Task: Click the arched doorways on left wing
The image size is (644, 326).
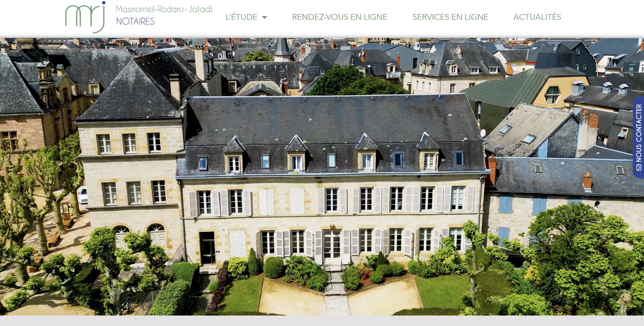Action: click(139, 237)
